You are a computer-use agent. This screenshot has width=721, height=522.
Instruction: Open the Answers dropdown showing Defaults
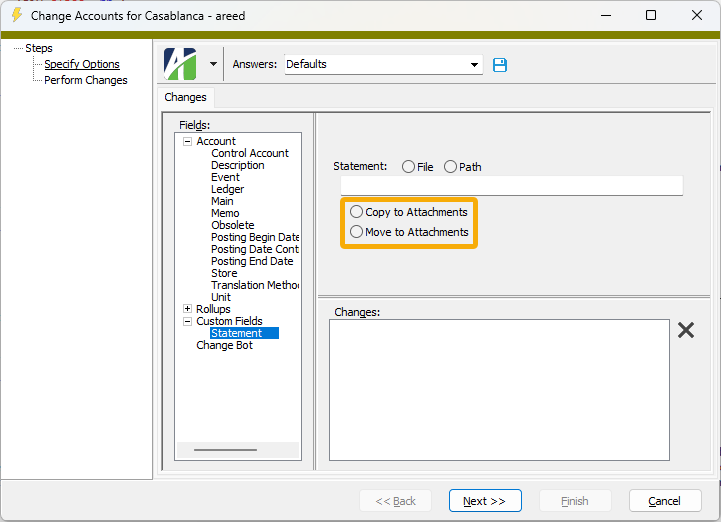(383, 64)
